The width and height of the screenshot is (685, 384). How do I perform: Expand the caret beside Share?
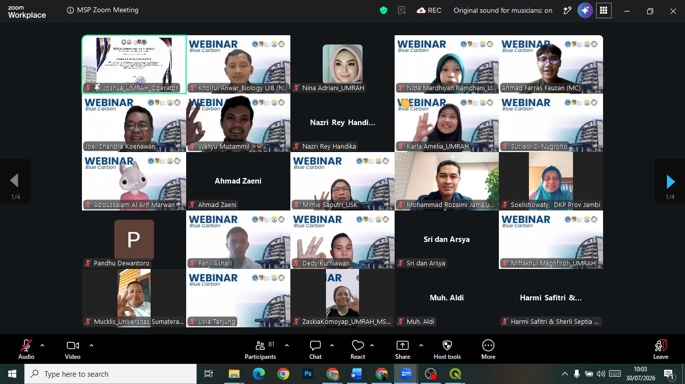pyautogui.click(x=421, y=346)
